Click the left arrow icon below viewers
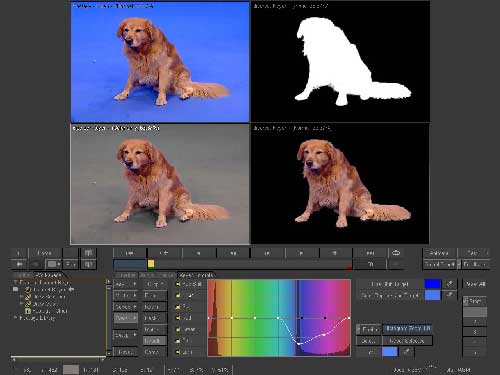The image size is (500, 375). [20, 264]
